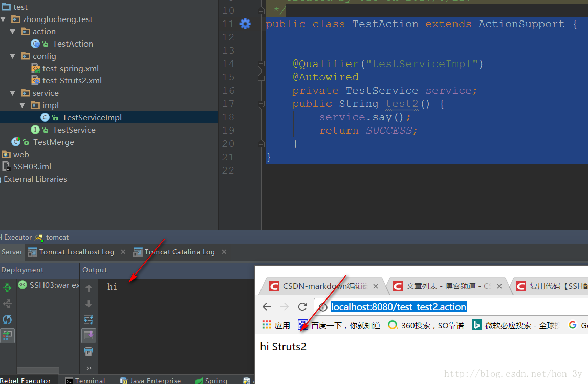Click the browser back arrow
The image size is (588, 384).
267,307
